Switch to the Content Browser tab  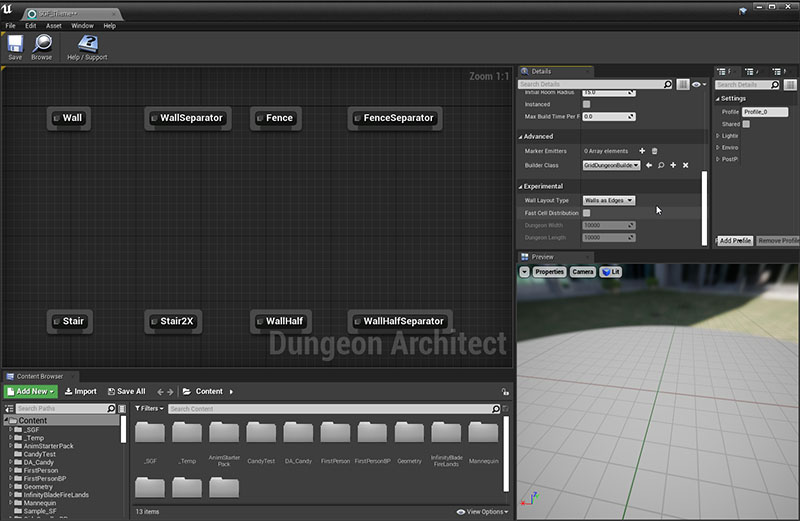(40, 377)
